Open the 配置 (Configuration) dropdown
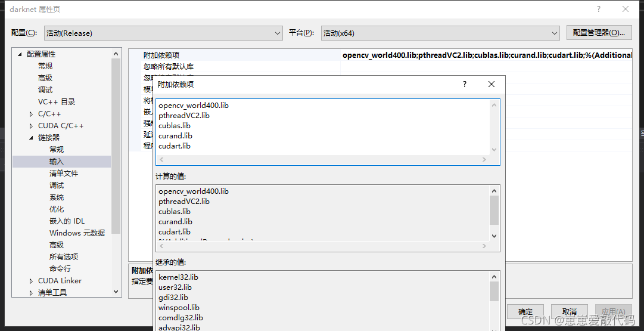 click(x=163, y=33)
